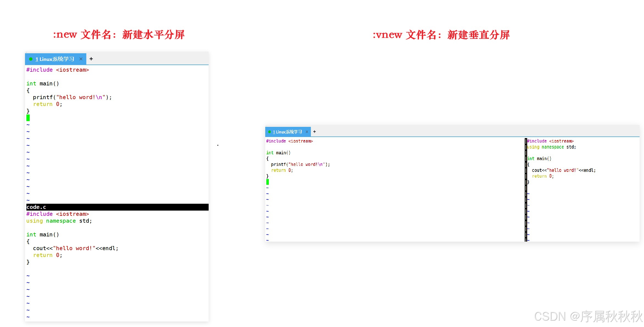
Task: Click 'using namespace std;' in right split pane
Action: coord(551,147)
